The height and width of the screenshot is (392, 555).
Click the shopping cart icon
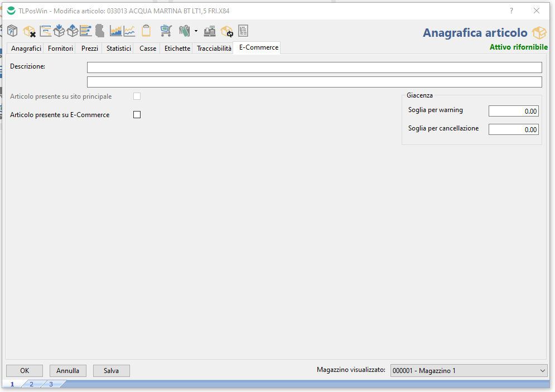point(166,31)
